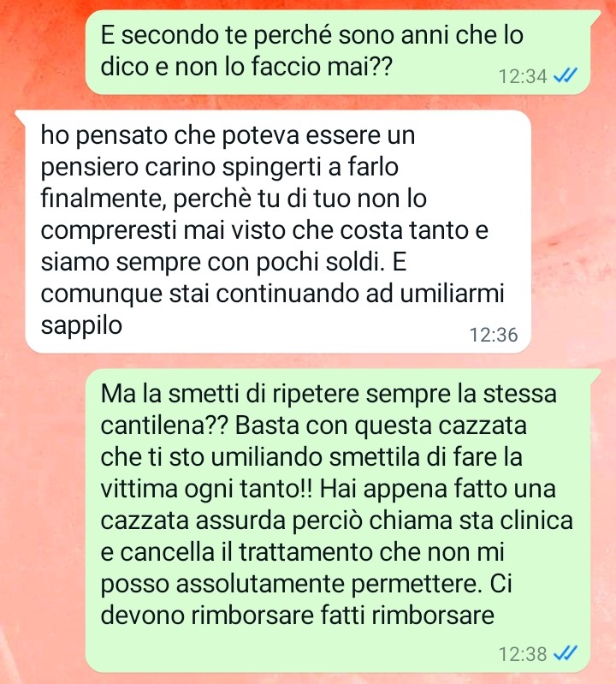Click the word 'sappilo' in received message

(x=81, y=325)
